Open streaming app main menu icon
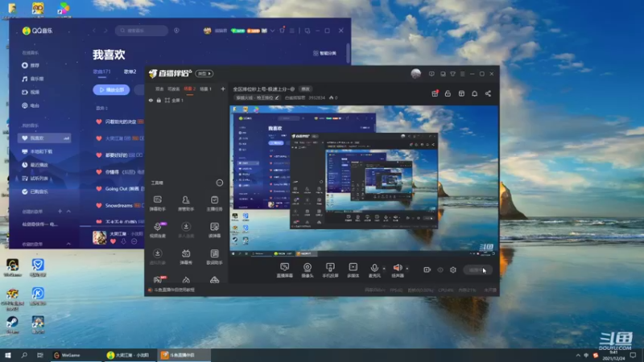644x362 pixels. click(x=462, y=74)
